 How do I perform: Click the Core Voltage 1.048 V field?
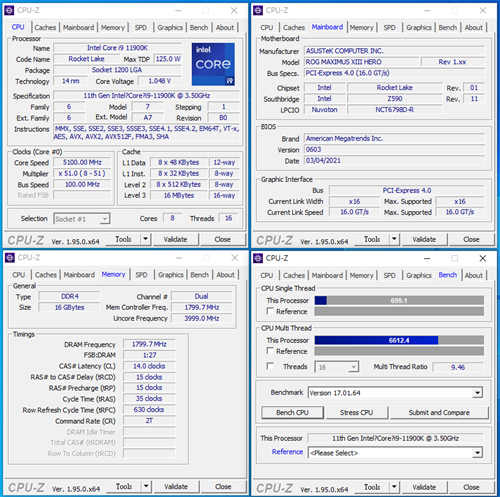[159, 81]
